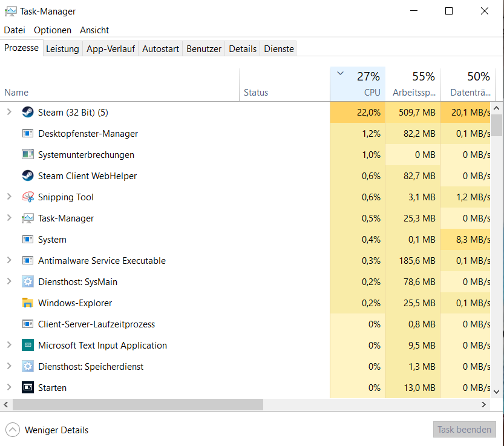Click the Starten process icon
This screenshot has width=504, height=446.
pyautogui.click(x=28, y=387)
